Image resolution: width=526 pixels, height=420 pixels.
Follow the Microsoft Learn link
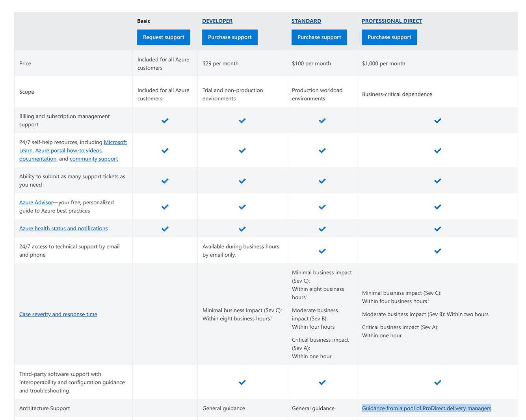tap(115, 142)
